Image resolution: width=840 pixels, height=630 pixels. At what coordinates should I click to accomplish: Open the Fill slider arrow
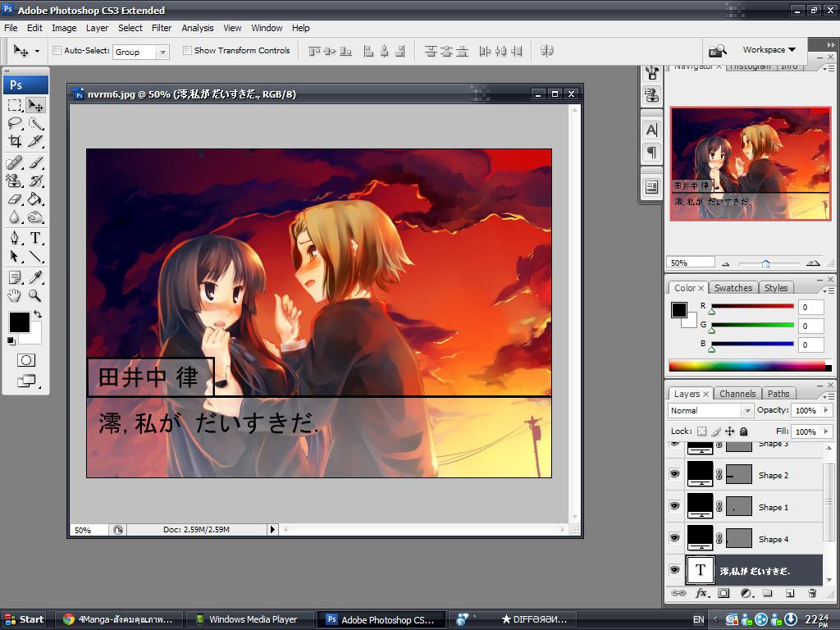825,431
